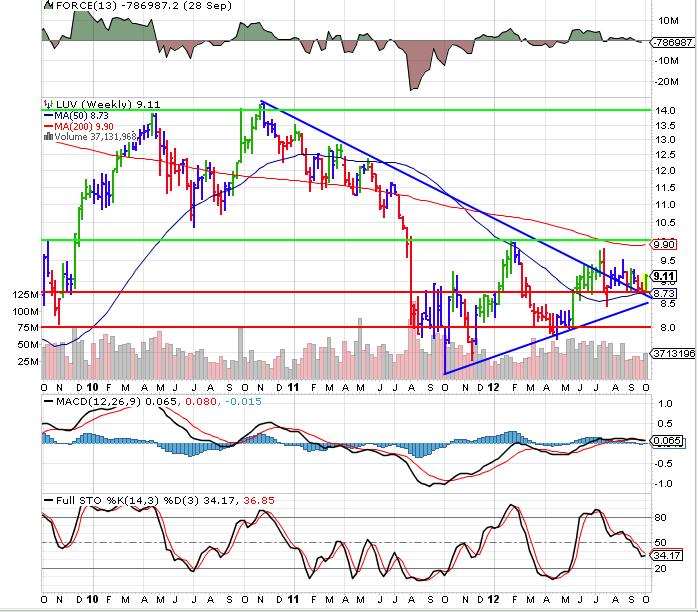Click the 50M volume axis label
This screenshot has height=612, width=698.
tap(28, 345)
